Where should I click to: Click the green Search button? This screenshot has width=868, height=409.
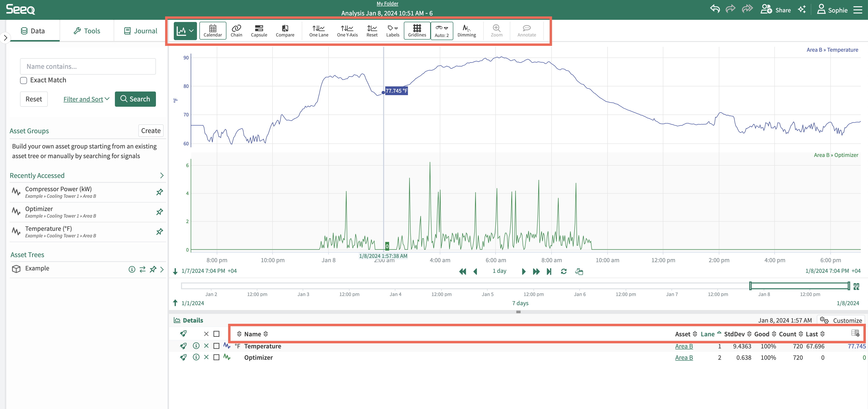[x=135, y=99]
